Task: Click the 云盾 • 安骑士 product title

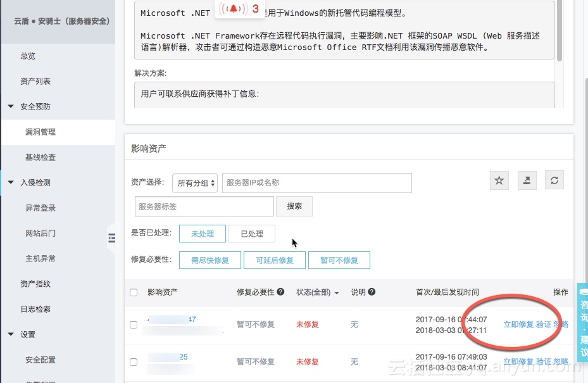Action: point(62,21)
